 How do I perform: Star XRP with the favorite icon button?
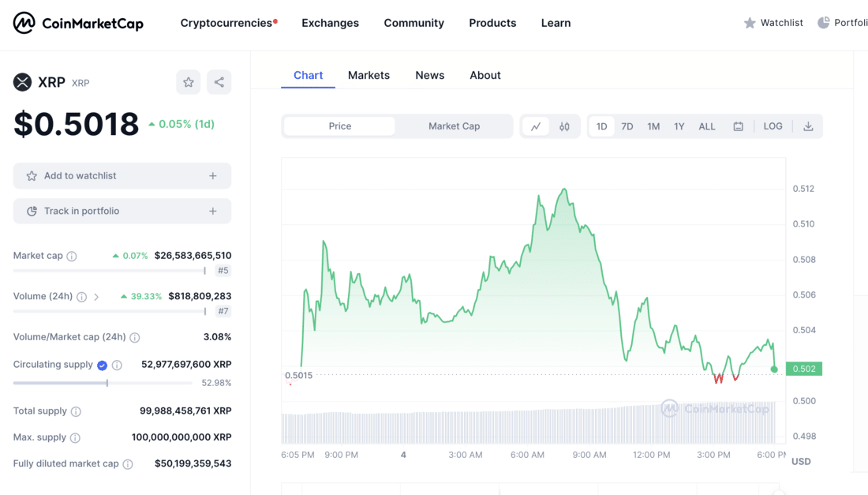click(x=189, y=82)
